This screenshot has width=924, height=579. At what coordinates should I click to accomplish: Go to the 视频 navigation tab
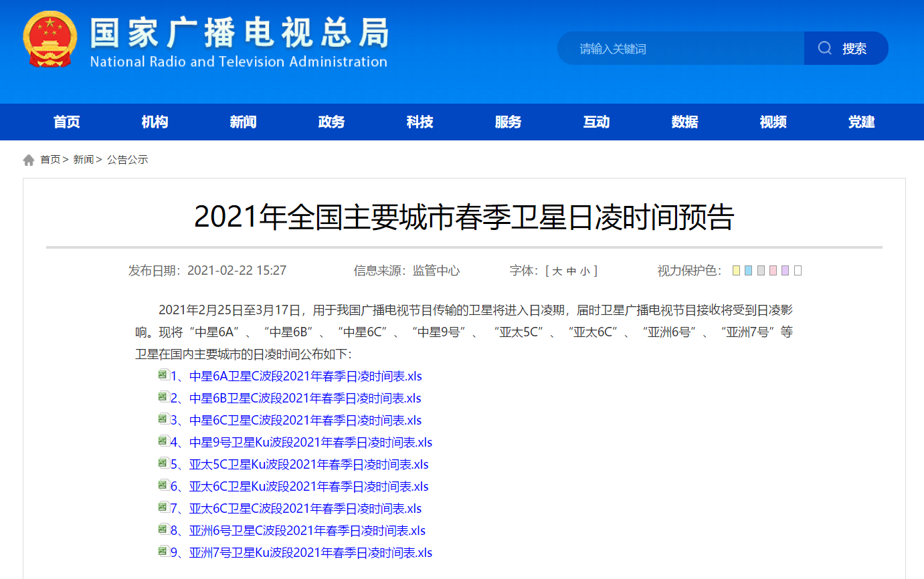click(773, 122)
